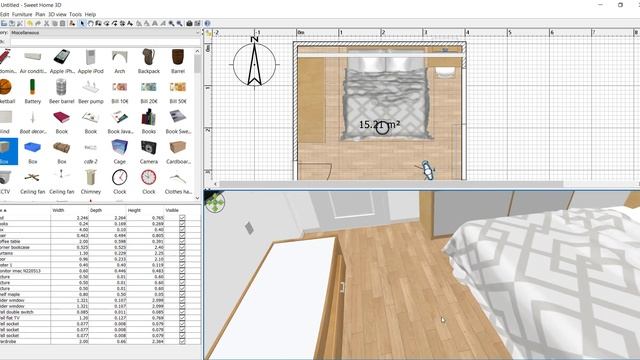Select the Add text label tool
Viewport: 640px width, 360px height.
[130, 24]
